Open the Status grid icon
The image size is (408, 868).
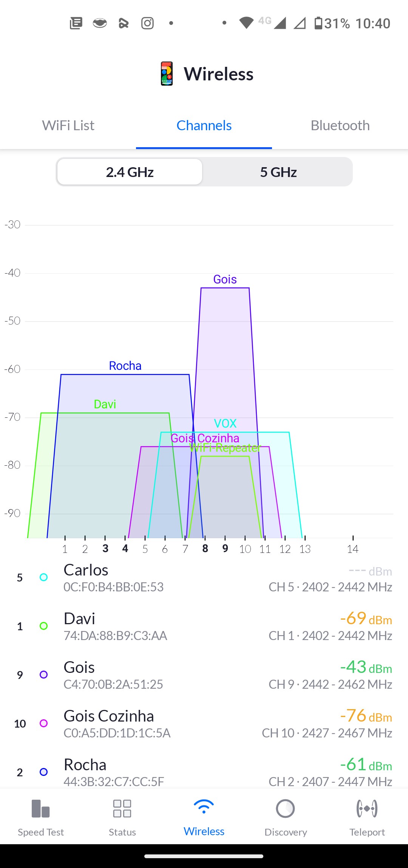[x=122, y=809]
